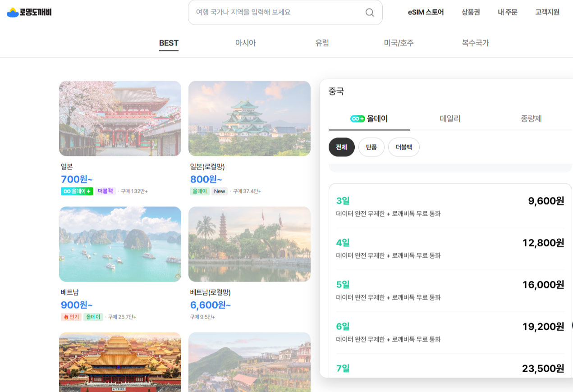The image size is (573, 392).
Task: Go to 내 주문 page
Action: pos(508,12)
